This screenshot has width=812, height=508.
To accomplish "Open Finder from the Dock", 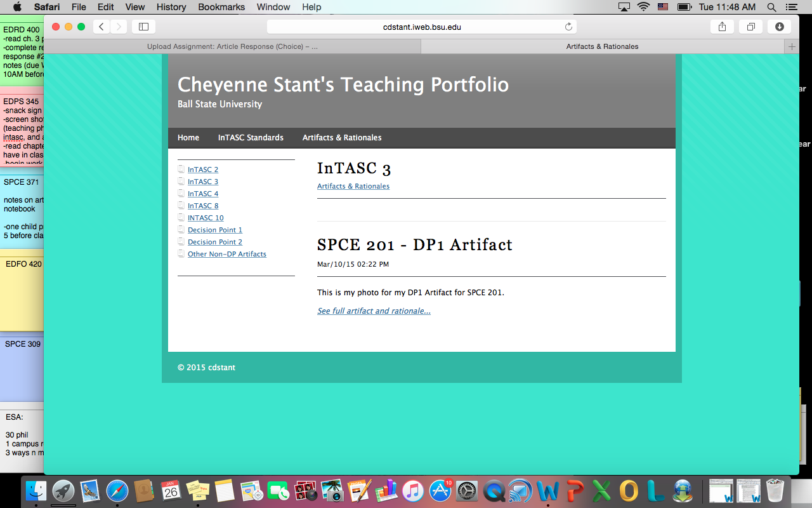I will [36, 491].
